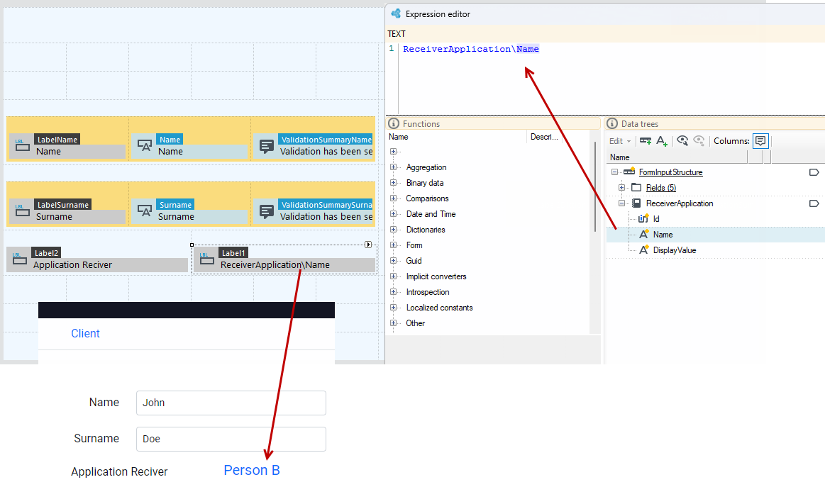This screenshot has height=504, width=825.
Task: Click the add text field icon in Data trees
Action: click(662, 141)
